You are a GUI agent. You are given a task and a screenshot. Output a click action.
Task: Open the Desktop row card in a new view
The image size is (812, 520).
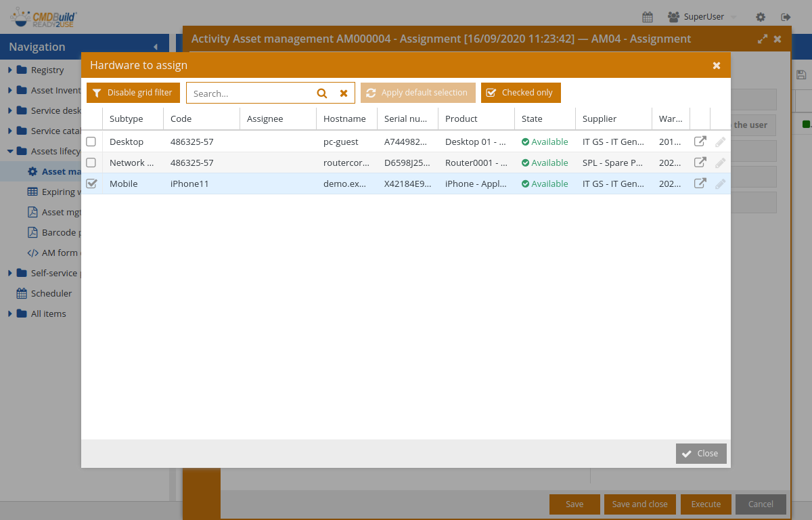pos(700,142)
